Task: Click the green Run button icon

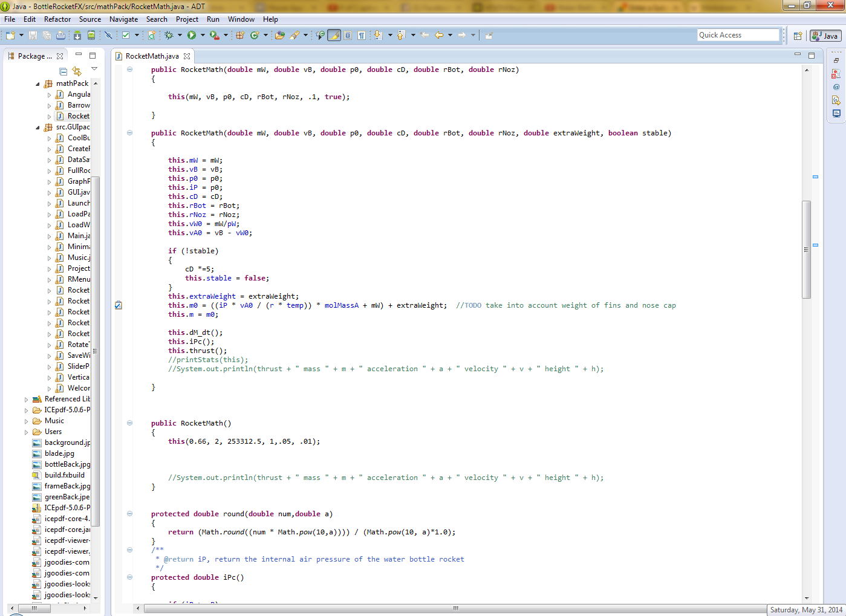Action: point(192,35)
